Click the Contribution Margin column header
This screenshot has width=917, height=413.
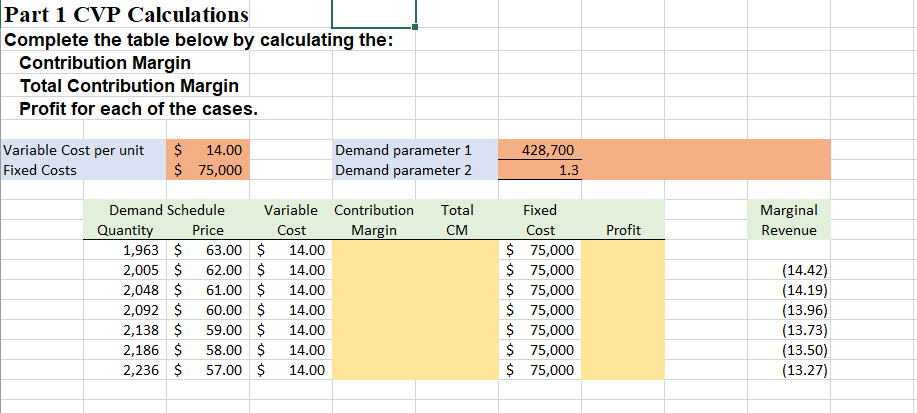374,220
